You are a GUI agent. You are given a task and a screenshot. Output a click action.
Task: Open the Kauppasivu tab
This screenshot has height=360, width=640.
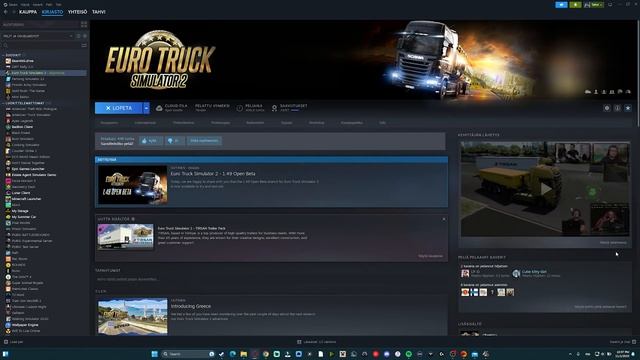(109, 122)
